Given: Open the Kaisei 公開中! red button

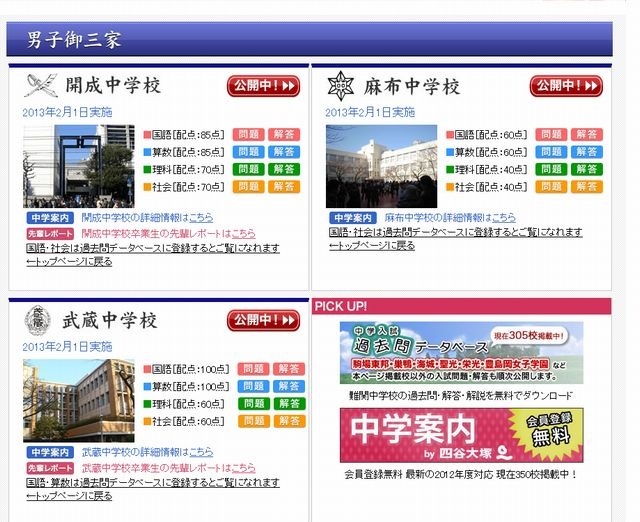Looking at the screenshot, I should pos(263,86).
